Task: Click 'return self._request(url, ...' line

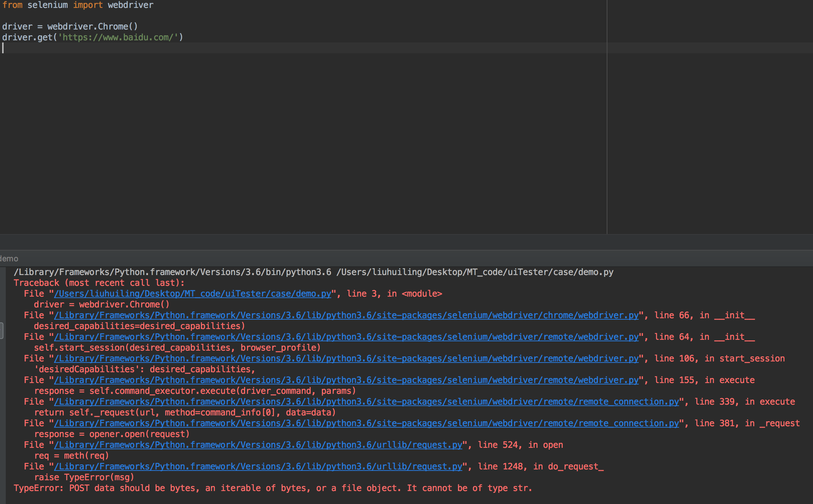Action: tap(185, 413)
